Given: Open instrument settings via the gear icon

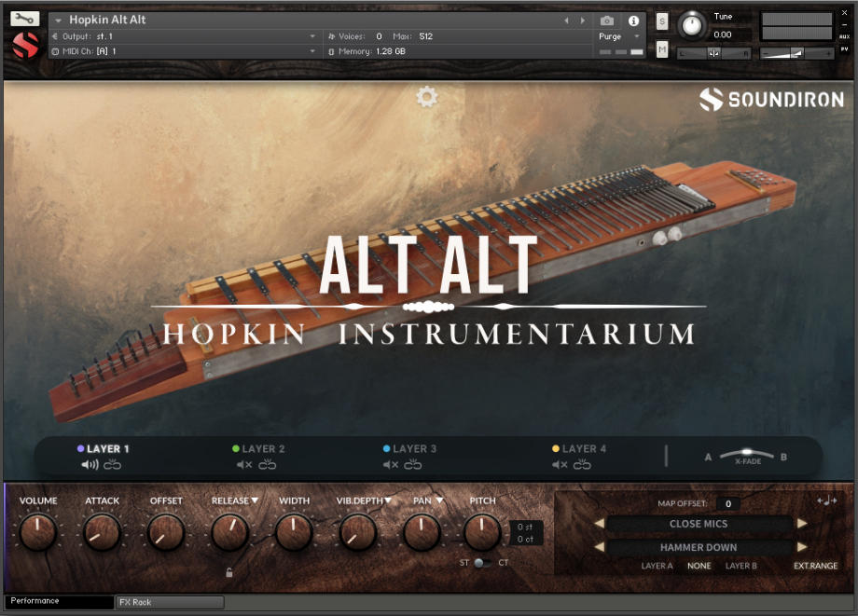Looking at the screenshot, I should [x=427, y=96].
